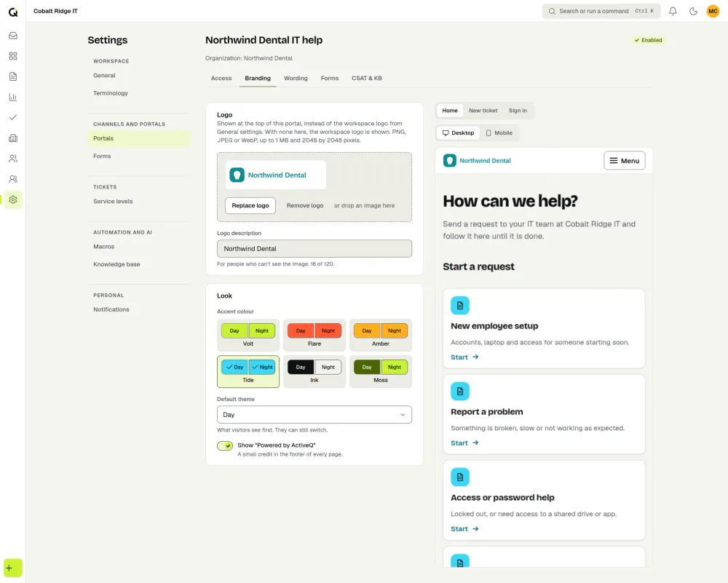
Task: Select the Tide accent colour
Action: click(248, 371)
